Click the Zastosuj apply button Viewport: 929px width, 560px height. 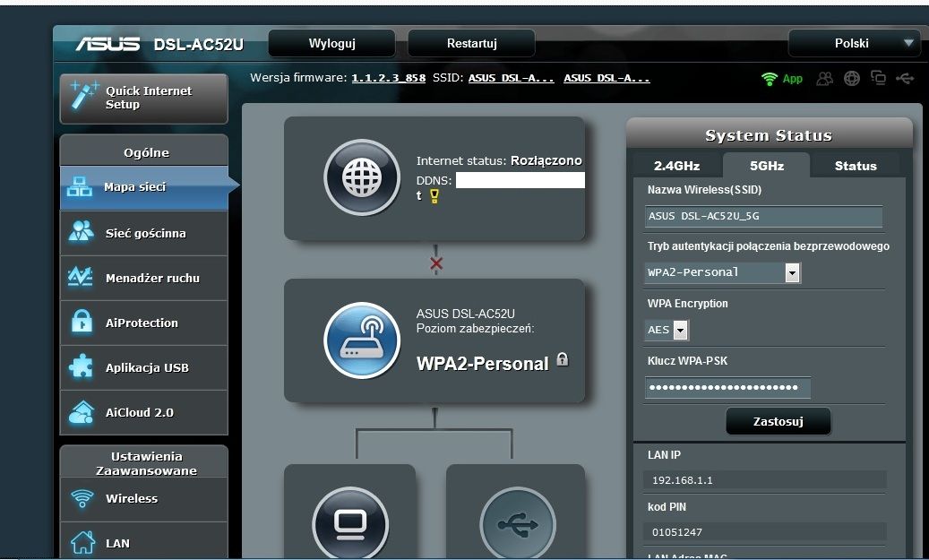pyautogui.click(x=778, y=421)
